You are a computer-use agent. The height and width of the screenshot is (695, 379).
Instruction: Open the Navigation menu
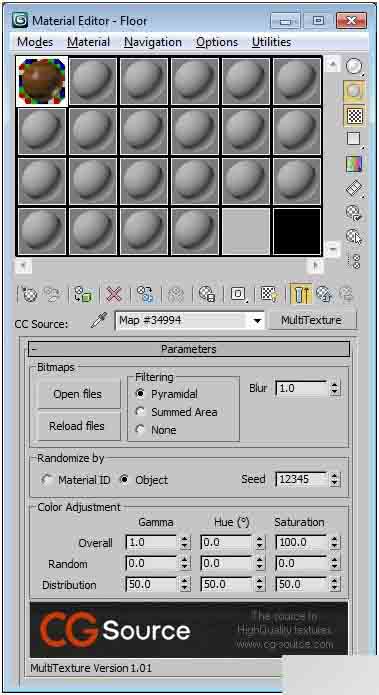[152, 43]
